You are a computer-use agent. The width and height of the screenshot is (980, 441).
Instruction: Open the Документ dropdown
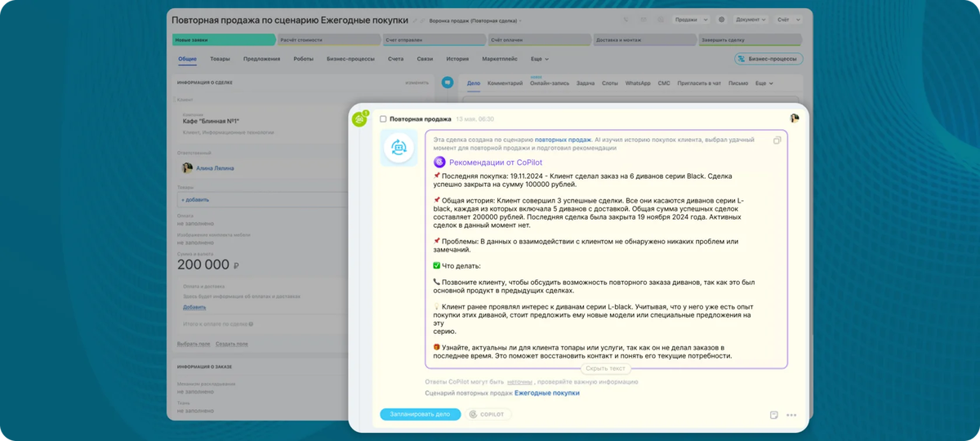(x=750, y=19)
